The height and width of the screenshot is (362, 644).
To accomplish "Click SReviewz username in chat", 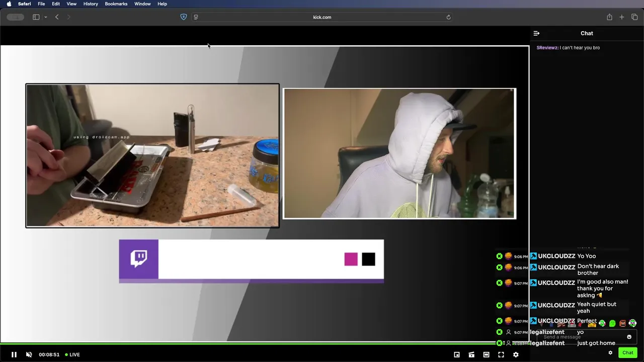I will [x=547, y=48].
